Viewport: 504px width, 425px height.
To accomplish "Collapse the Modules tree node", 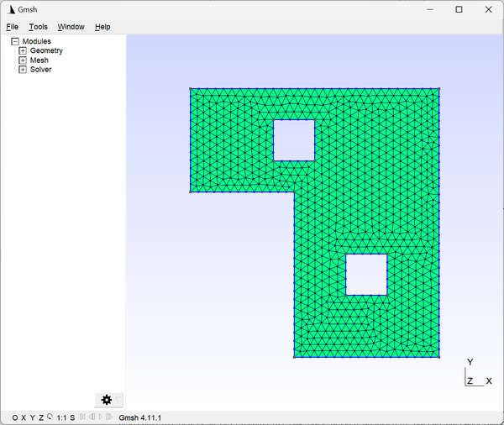I will tap(15, 41).
